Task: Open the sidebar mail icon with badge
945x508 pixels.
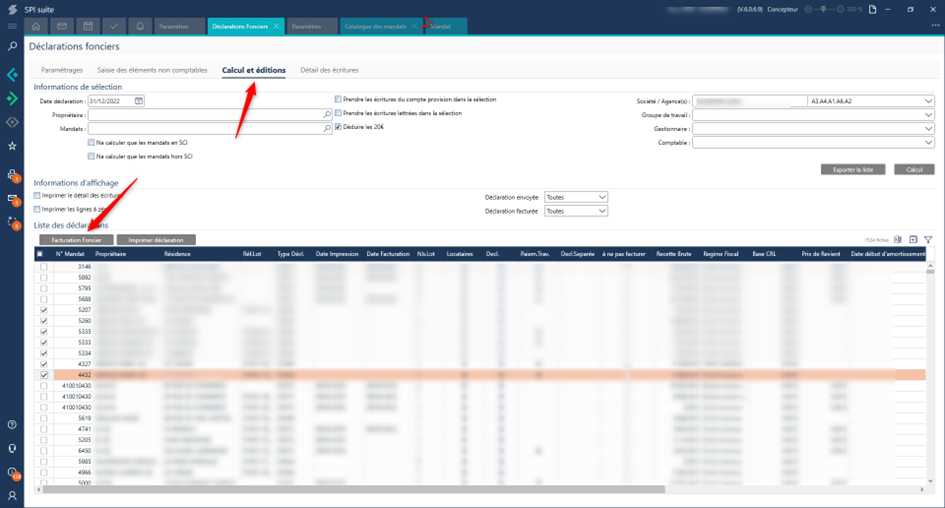Action: [x=12, y=199]
